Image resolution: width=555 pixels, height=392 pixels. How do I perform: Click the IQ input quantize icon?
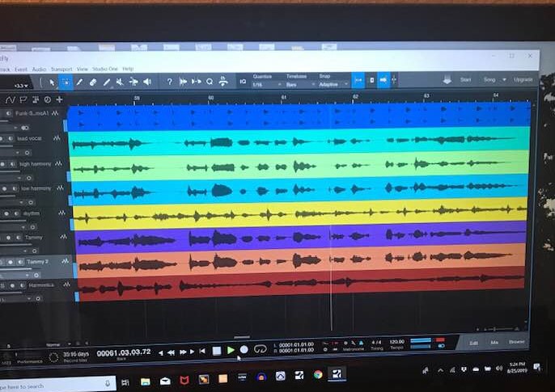243,82
